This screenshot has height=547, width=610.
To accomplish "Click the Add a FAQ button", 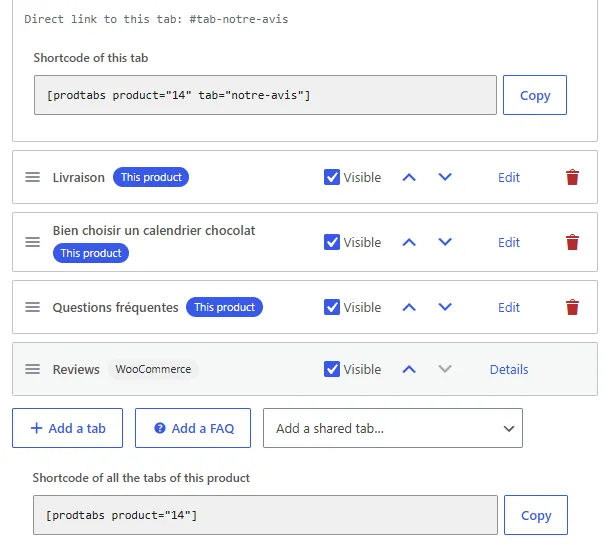I will (193, 428).
